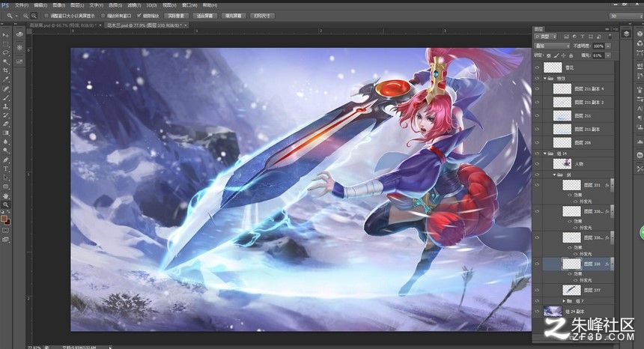
Task: Select the History Brush tool
Action: [6, 115]
